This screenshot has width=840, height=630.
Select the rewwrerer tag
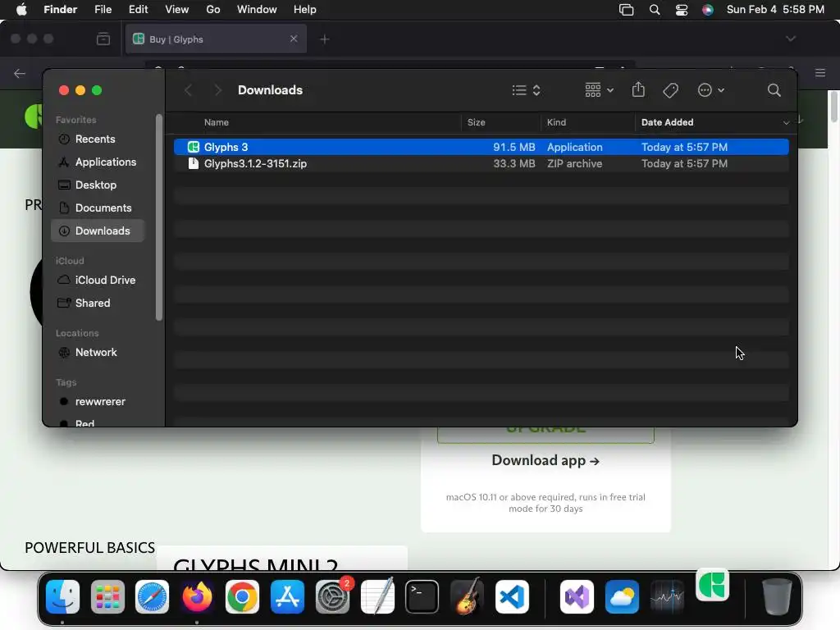click(100, 402)
